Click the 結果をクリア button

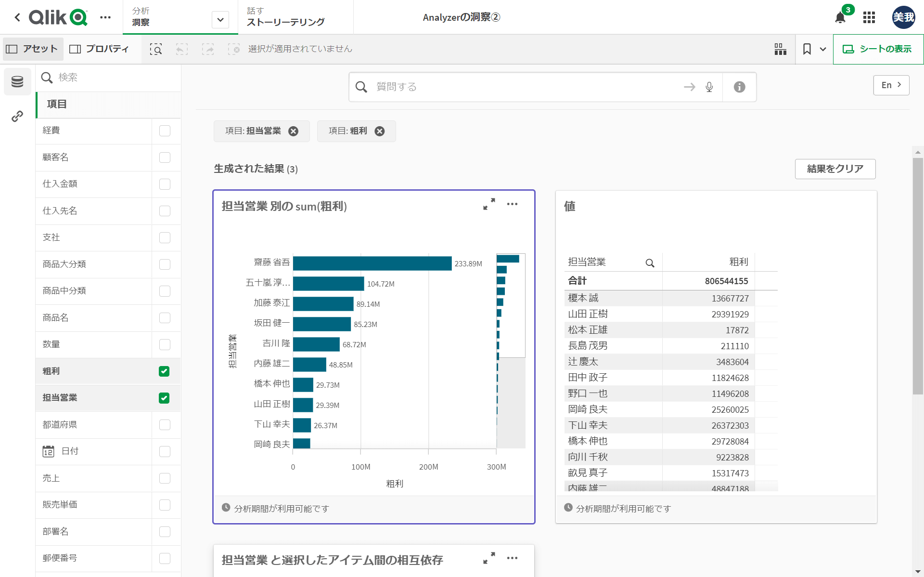coord(835,169)
